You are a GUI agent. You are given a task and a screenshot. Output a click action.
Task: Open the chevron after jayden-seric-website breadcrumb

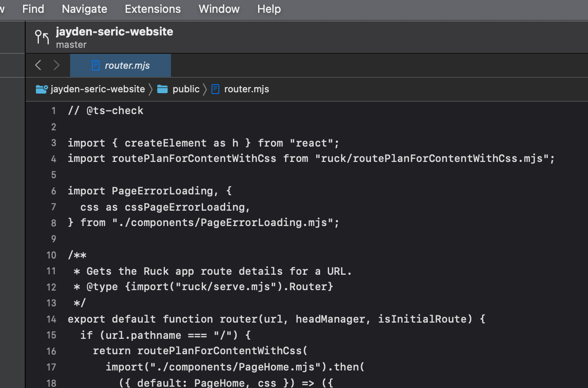150,89
